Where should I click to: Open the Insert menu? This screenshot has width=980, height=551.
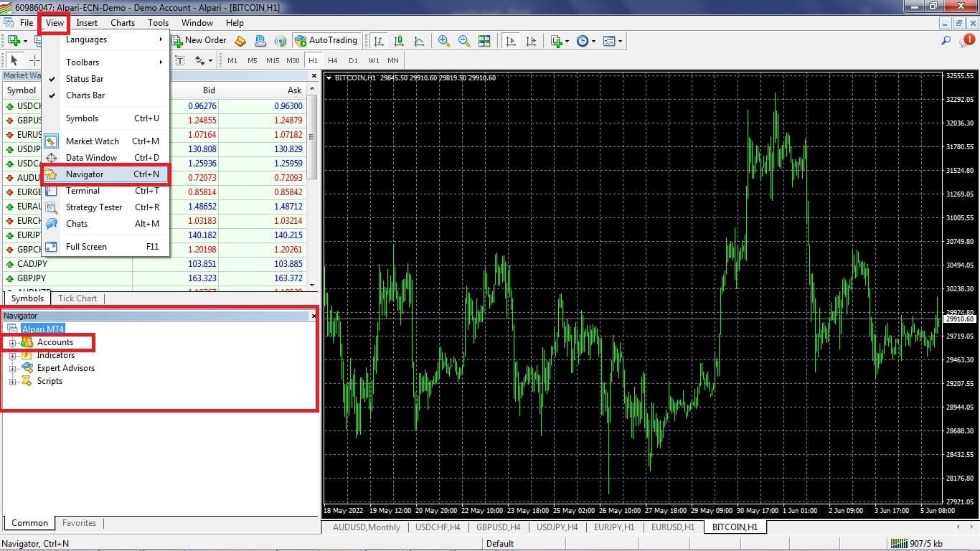click(87, 23)
